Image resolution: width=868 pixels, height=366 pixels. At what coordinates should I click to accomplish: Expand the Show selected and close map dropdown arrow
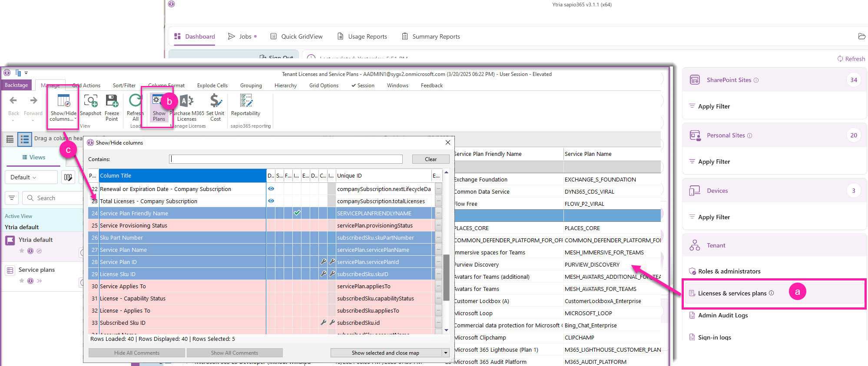446,353
